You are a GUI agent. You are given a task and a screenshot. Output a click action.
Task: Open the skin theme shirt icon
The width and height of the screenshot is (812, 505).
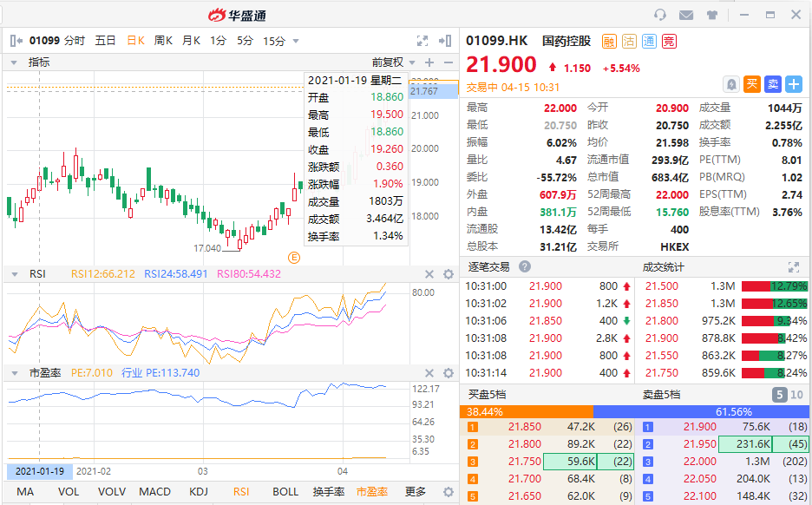(712, 15)
